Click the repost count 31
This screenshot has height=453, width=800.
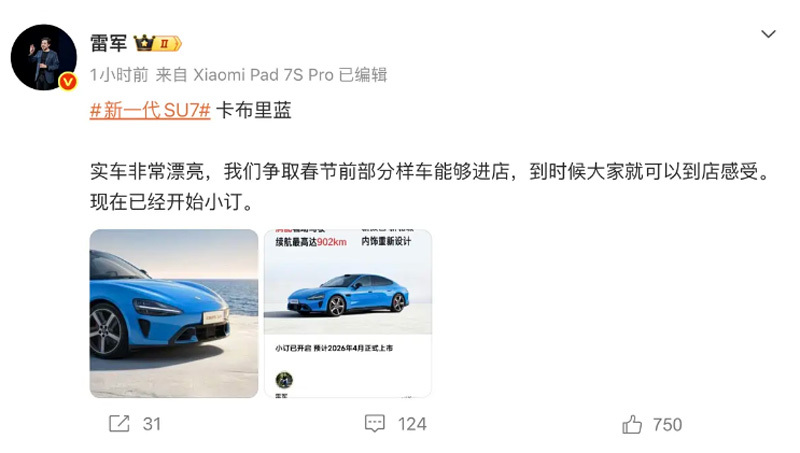click(152, 424)
